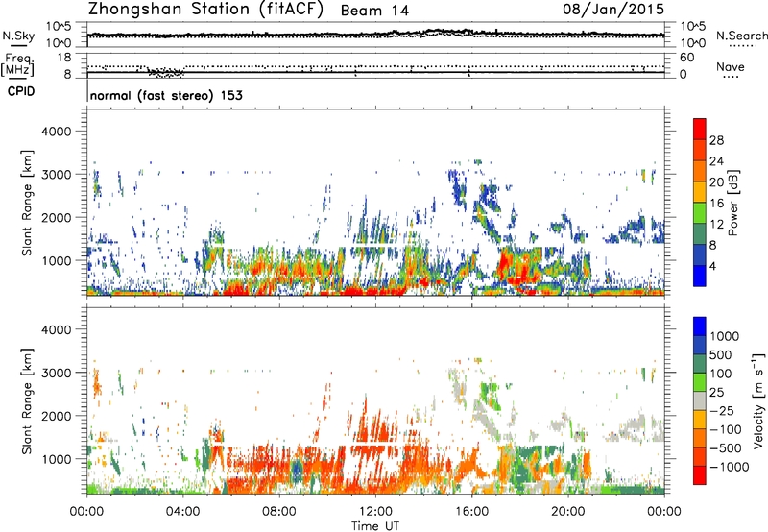Click the '60' value on Nave axis
Viewport: 768px width, 532px height.
686,58
